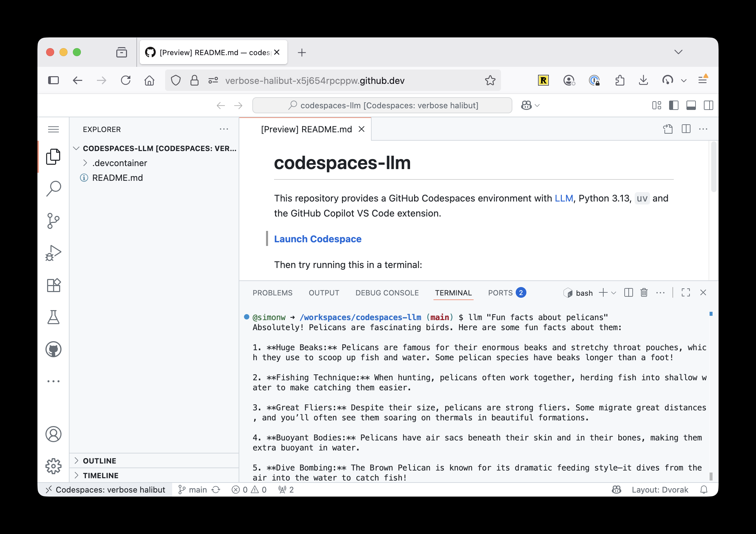Open the Source Control view

pyautogui.click(x=53, y=221)
